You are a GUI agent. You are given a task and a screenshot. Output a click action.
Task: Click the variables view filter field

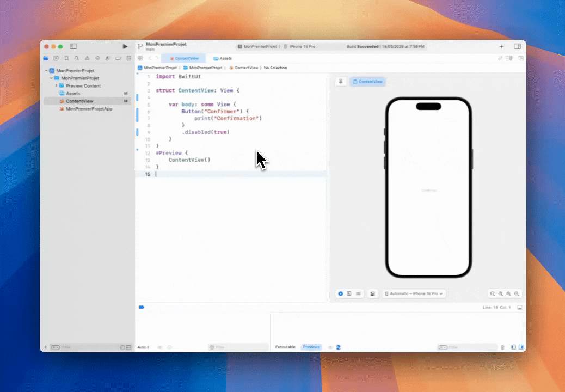point(238,347)
